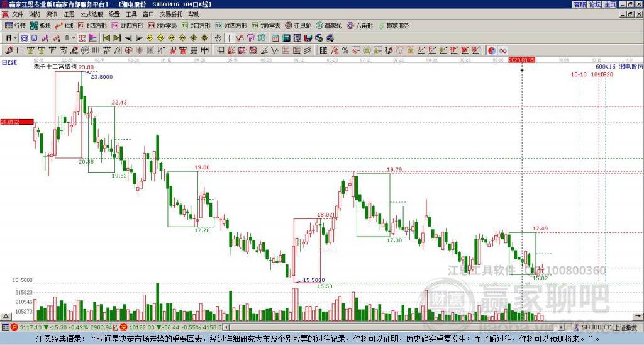Move chart right with black arrow
Screen dimensions: 644x345
(139, 38)
